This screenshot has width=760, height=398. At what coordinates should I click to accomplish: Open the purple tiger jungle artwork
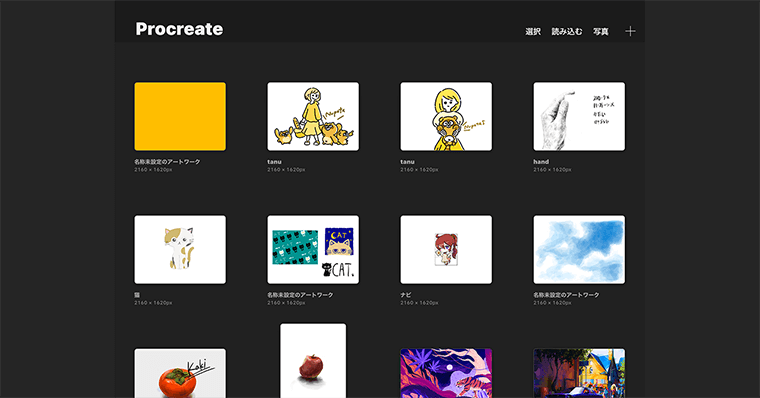click(x=446, y=373)
